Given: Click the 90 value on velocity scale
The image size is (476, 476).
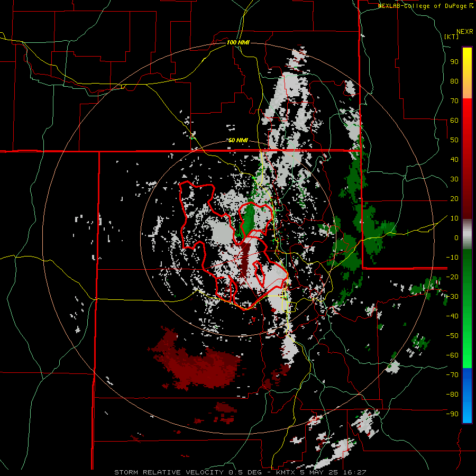Looking at the screenshot, I should pyautogui.click(x=454, y=62).
